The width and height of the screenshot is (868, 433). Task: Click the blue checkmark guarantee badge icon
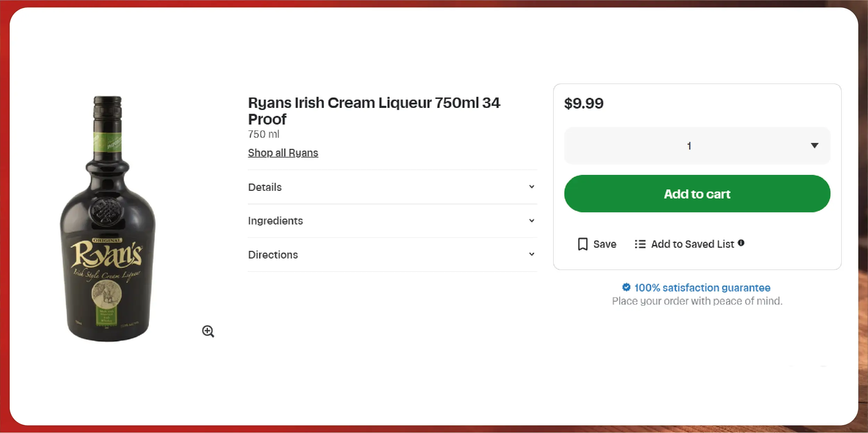[626, 287]
